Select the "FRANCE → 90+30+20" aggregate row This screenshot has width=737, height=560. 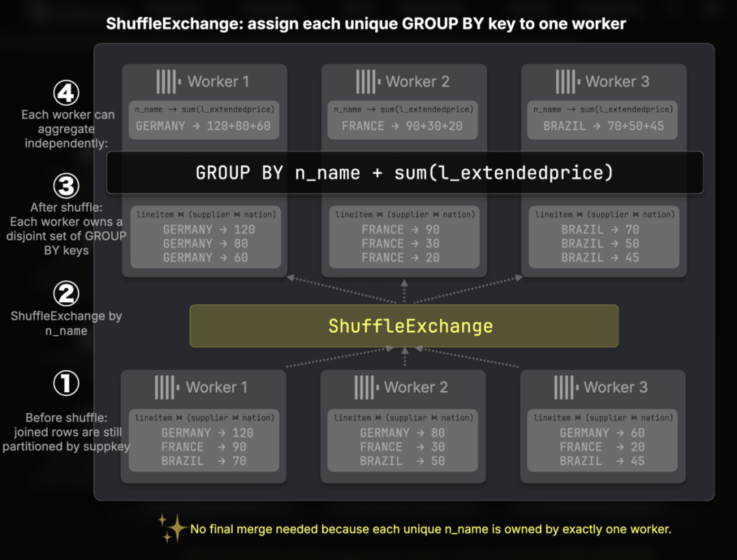pyautogui.click(x=402, y=126)
